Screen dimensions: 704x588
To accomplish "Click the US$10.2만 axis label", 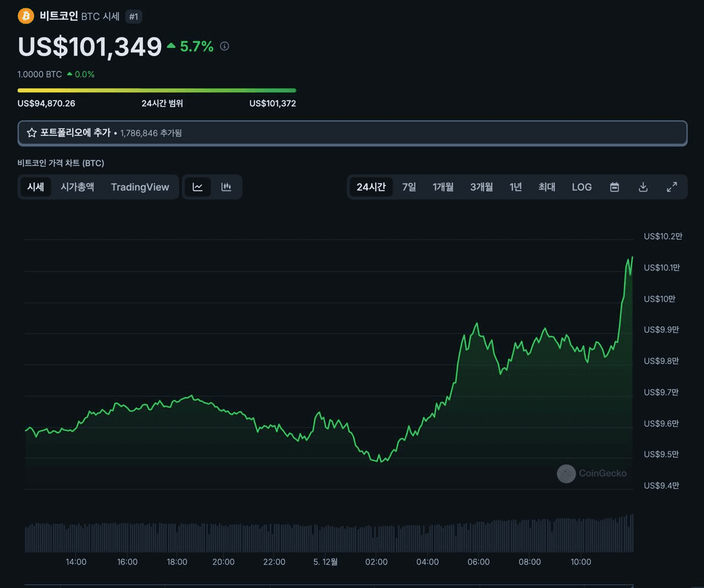I will click(x=663, y=236).
